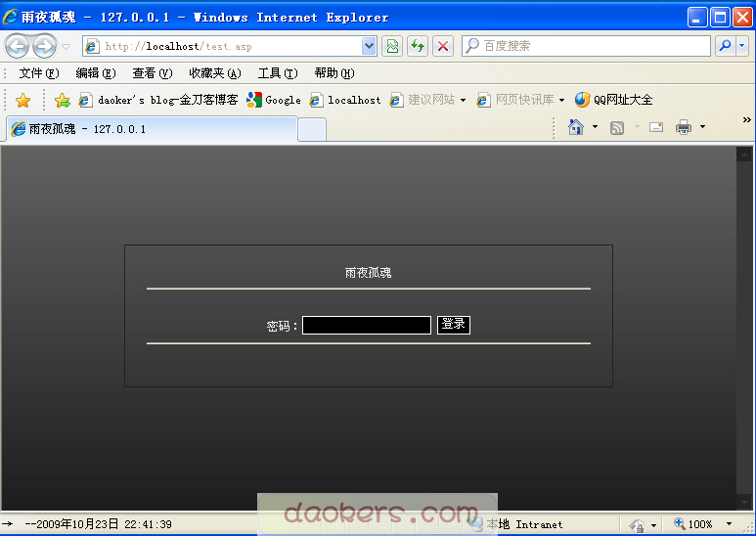This screenshot has height=536, width=756.
Task: Open the 帮助(H) menu
Action: [x=334, y=73]
